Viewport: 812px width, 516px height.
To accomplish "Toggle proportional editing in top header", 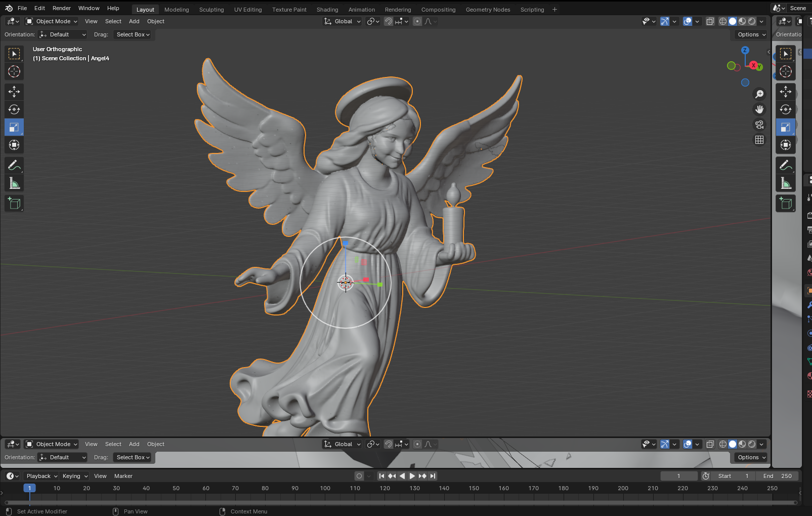I will click(417, 21).
